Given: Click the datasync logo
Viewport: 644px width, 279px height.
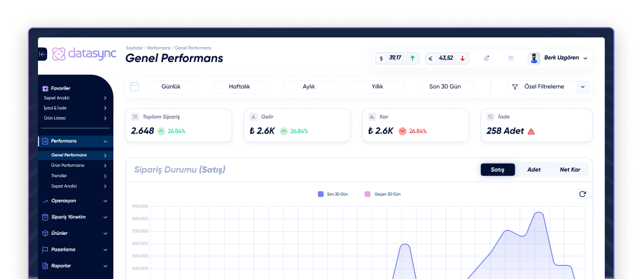Looking at the screenshot, I should click(84, 54).
